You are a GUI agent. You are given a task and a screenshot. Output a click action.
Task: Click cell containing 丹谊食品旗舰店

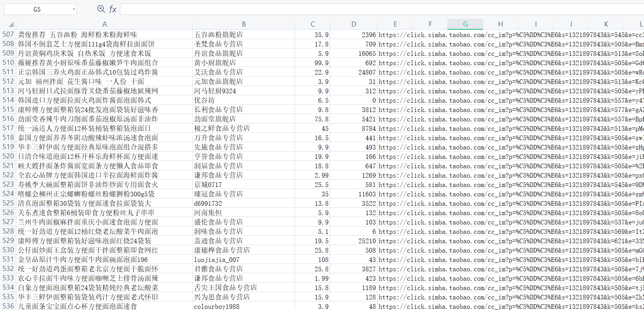[243, 53]
